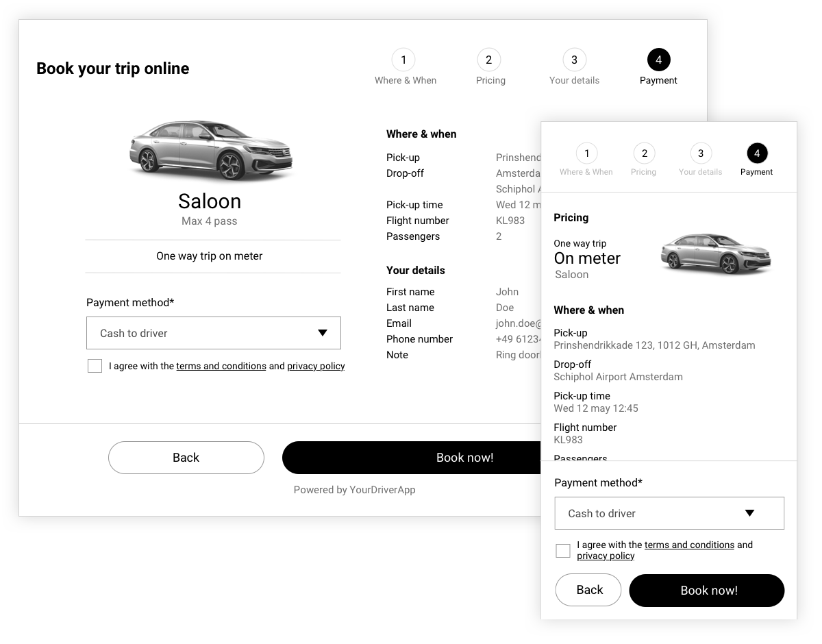Open step 3 circle in mobile panel
822x644 pixels.
tap(700, 153)
